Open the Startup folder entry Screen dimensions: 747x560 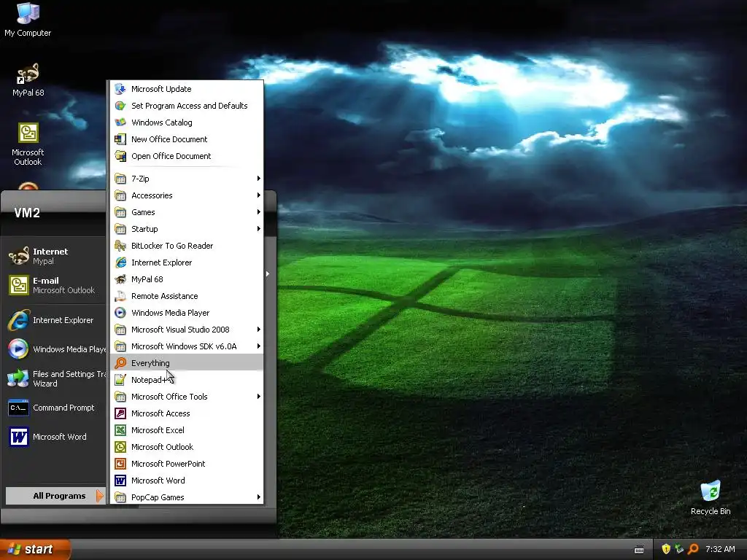click(x=187, y=228)
